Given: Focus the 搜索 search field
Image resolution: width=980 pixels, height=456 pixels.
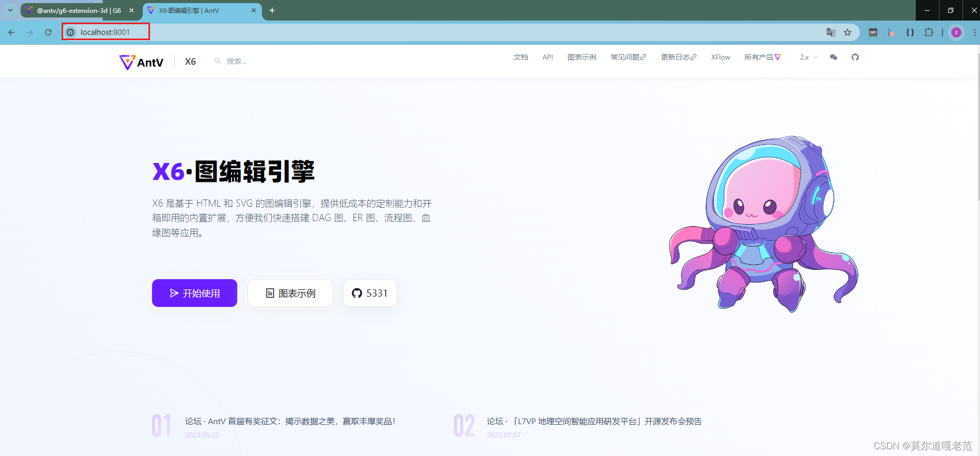Looking at the screenshot, I should coord(236,61).
